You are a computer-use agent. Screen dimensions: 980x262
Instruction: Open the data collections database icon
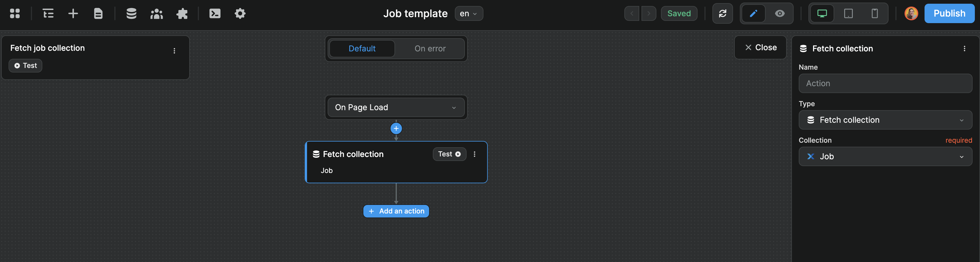(131, 13)
